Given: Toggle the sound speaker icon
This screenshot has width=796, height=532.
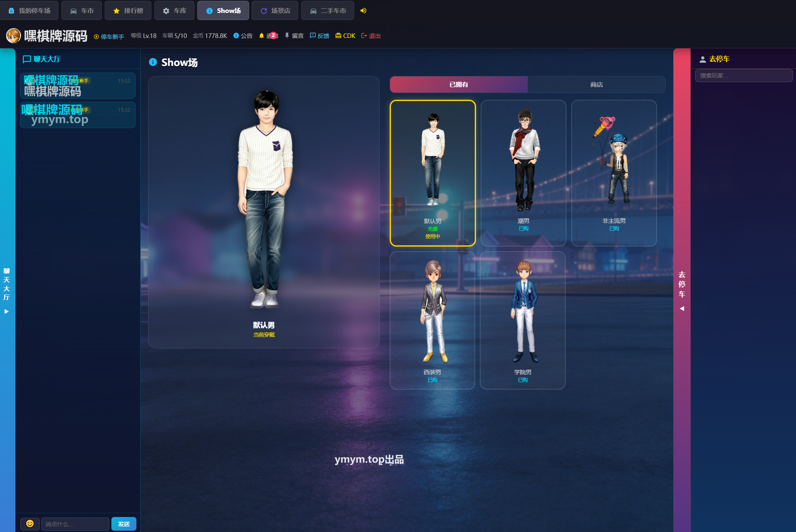Looking at the screenshot, I should click(x=363, y=11).
